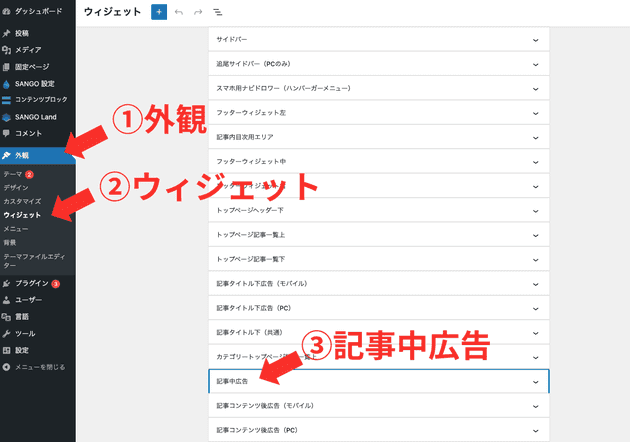630x442 pixels.
Task: Expand 記事コンテンツ後広告（モバイル） chevron
Action: 536,406
